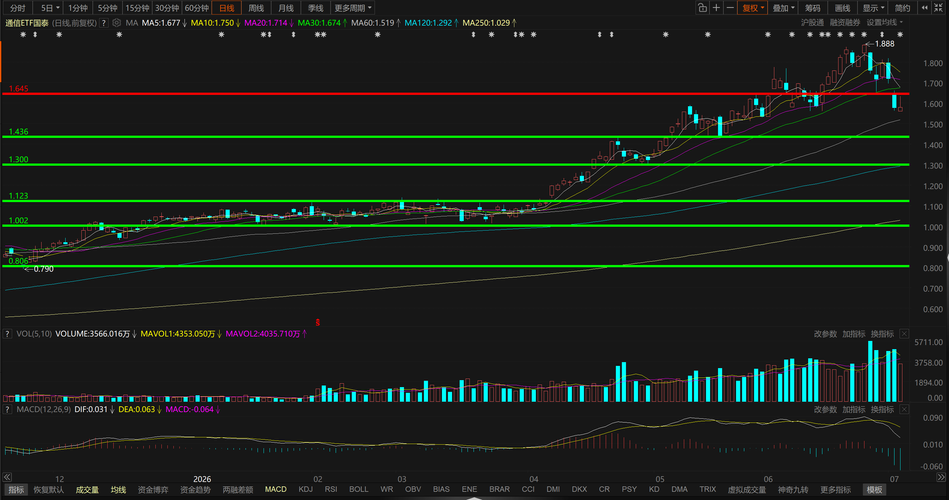Image resolution: width=949 pixels, height=500 pixels.
Task: Select the 30分钟 period tab
Action: pos(166,8)
